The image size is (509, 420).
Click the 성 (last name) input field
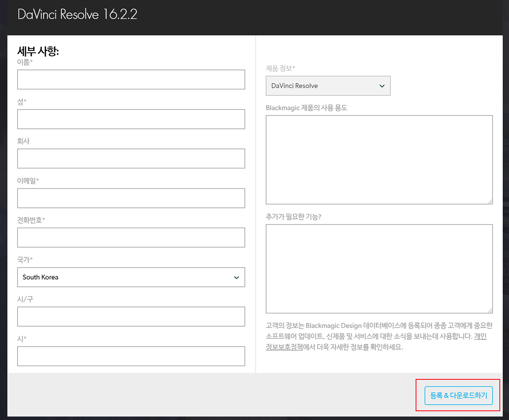pos(131,119)
